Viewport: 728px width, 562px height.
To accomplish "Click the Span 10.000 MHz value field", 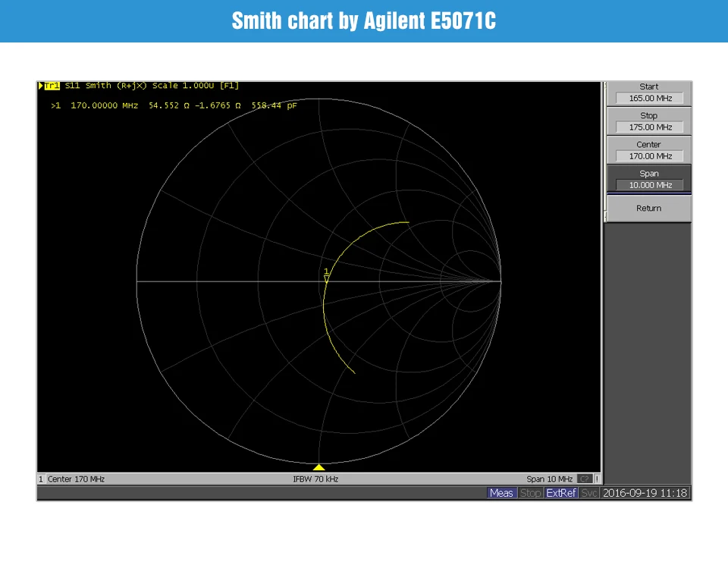I will pos(650,185).
